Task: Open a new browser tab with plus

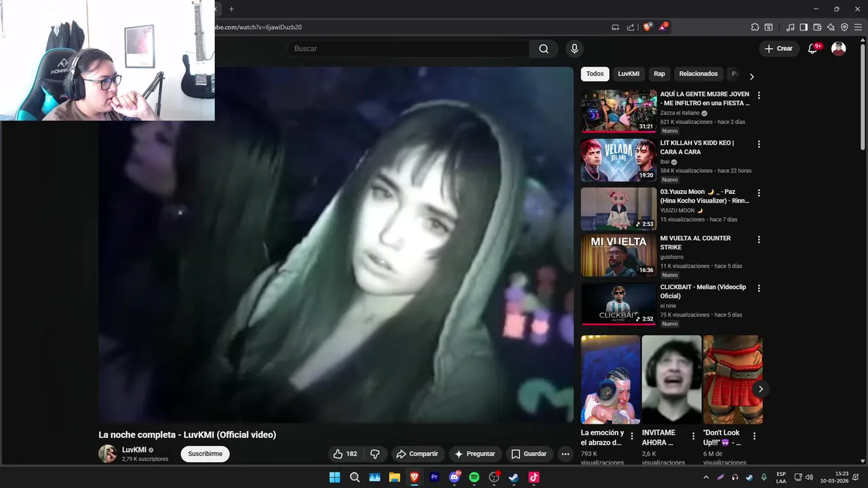Action: click(x=231, y=9)
